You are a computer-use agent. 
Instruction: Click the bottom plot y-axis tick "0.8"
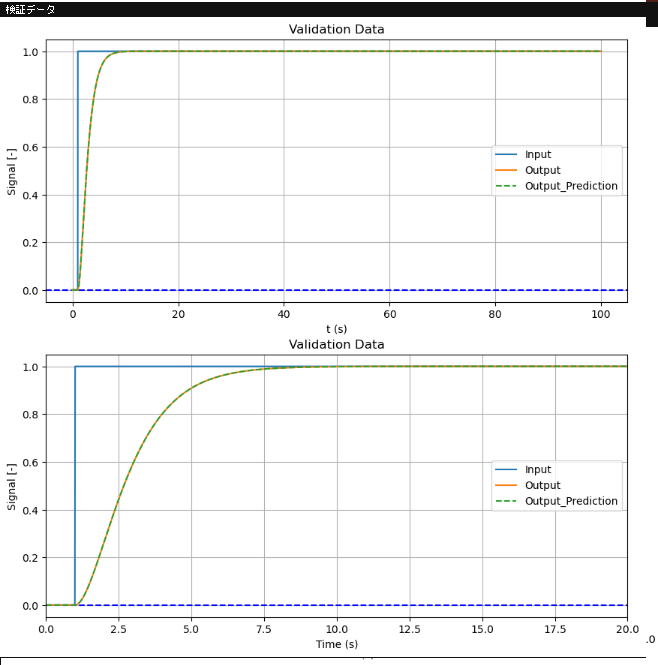(30, 415)
